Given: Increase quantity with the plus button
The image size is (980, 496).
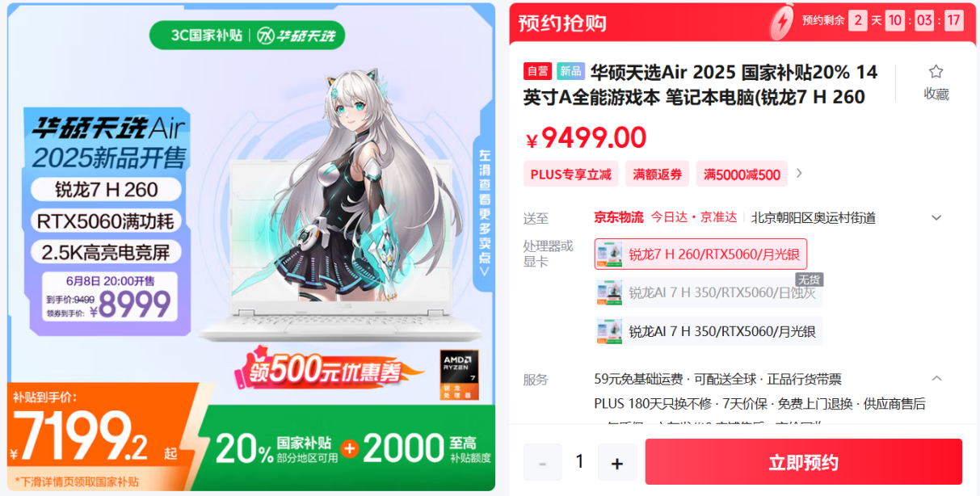Looking at the screenshot, I should coord(617,463).
